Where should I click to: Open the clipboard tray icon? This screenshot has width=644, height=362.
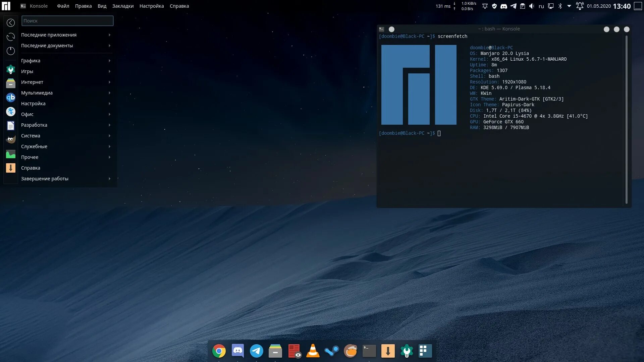pyautogui.click(x=522, y=6)
